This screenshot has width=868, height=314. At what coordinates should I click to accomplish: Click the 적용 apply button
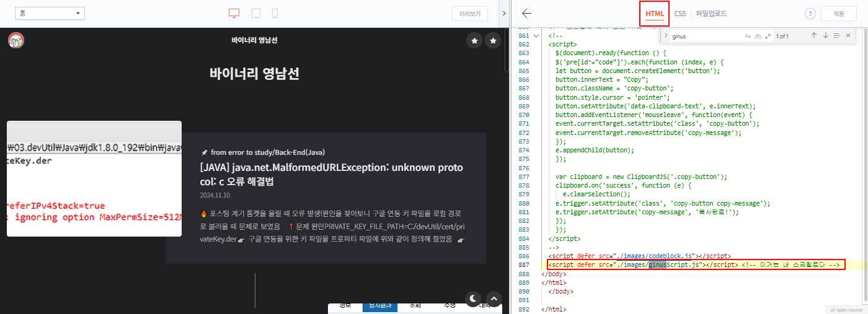[x=838, y=14]
